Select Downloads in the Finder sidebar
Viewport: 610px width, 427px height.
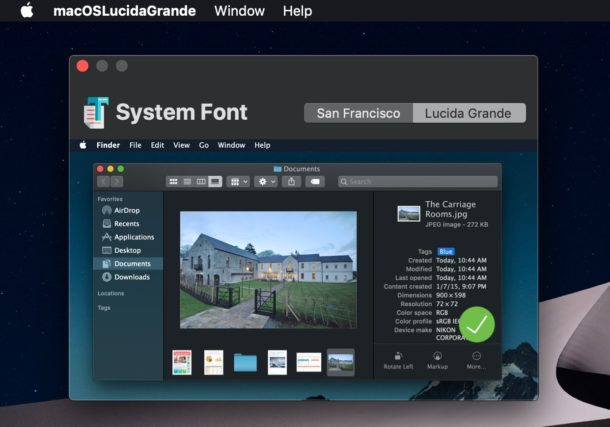[x=128, y=277]
